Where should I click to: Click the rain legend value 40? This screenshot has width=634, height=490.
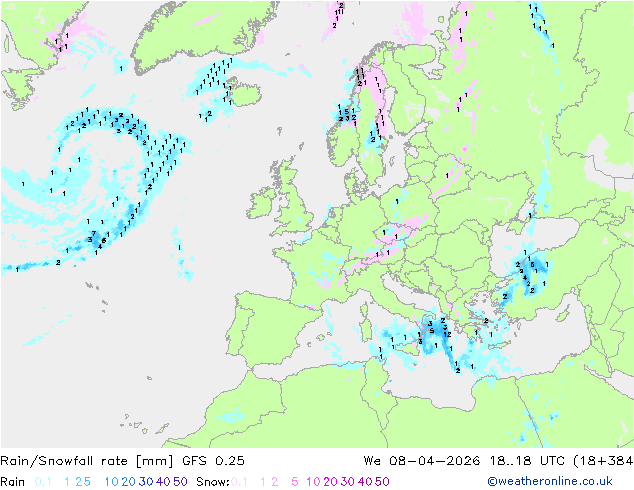tap(163, 482)
